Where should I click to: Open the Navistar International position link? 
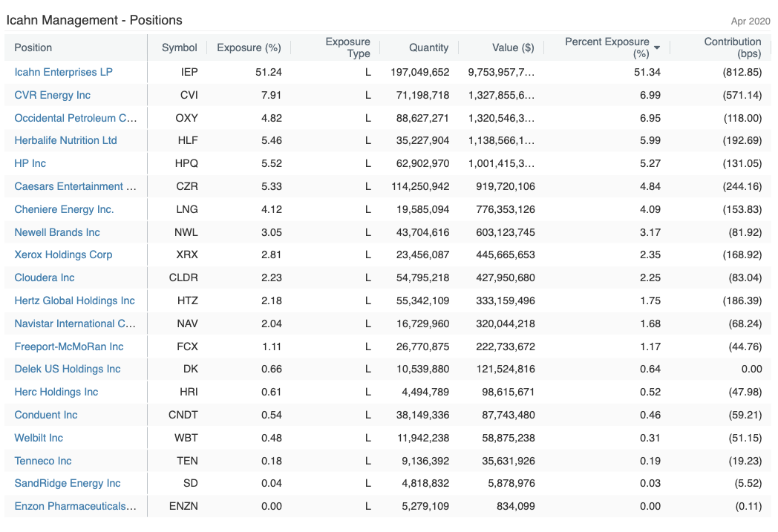pos(75,324)
